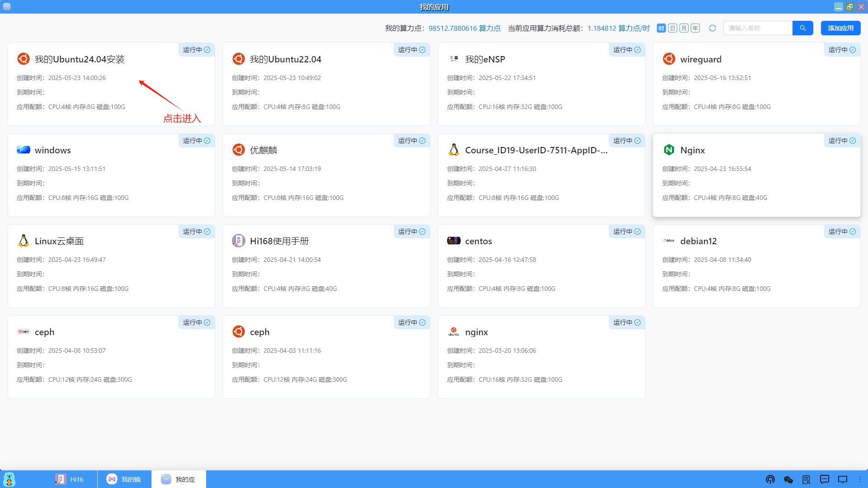The image size is (868, 488).
Task: Click the Course_ID19 penguin icon
Action: click(x=454, y=150)
